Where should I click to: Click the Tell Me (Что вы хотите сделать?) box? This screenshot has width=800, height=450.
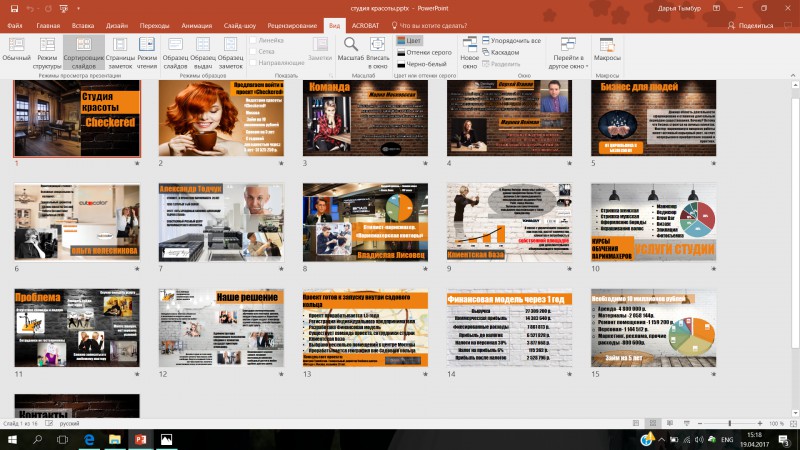pyautogui.click(x=429, y=26)
